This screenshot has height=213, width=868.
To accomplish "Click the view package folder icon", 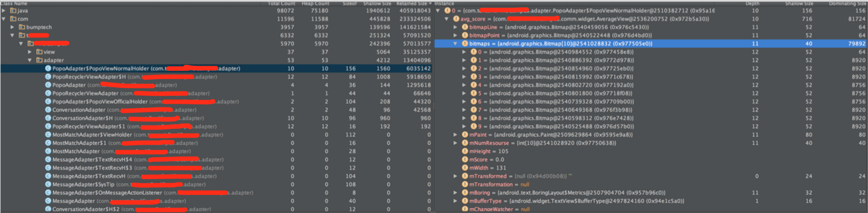I will click(x=39, y=52).
